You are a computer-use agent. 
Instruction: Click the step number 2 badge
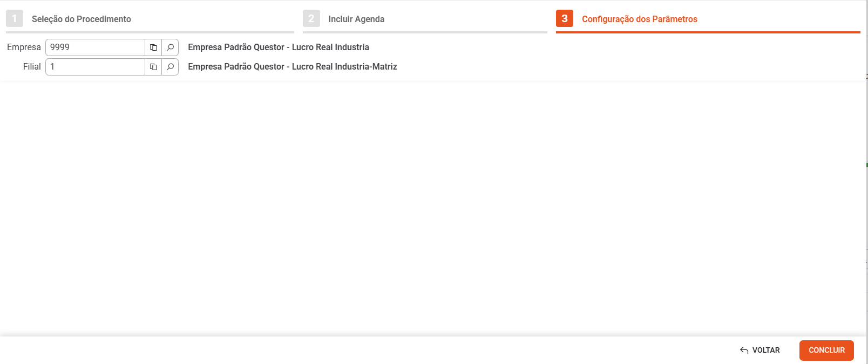coord(311,18)
